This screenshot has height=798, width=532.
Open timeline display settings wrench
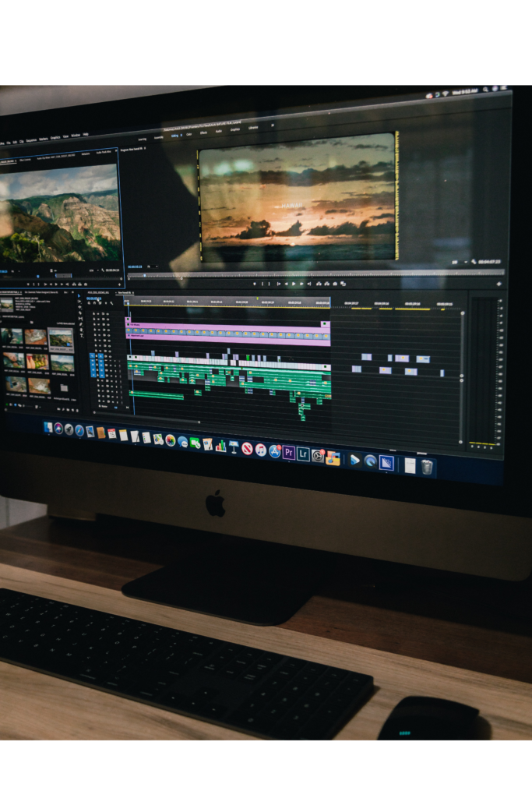[111, 304]
